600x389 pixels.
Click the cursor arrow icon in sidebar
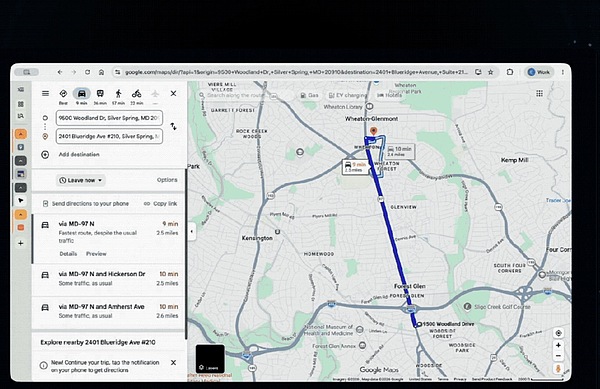(x=21, y=200)
